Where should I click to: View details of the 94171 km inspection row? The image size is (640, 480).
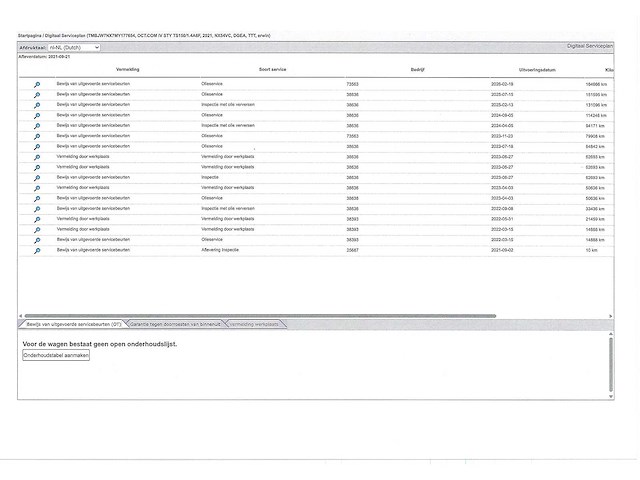point(37,126)
